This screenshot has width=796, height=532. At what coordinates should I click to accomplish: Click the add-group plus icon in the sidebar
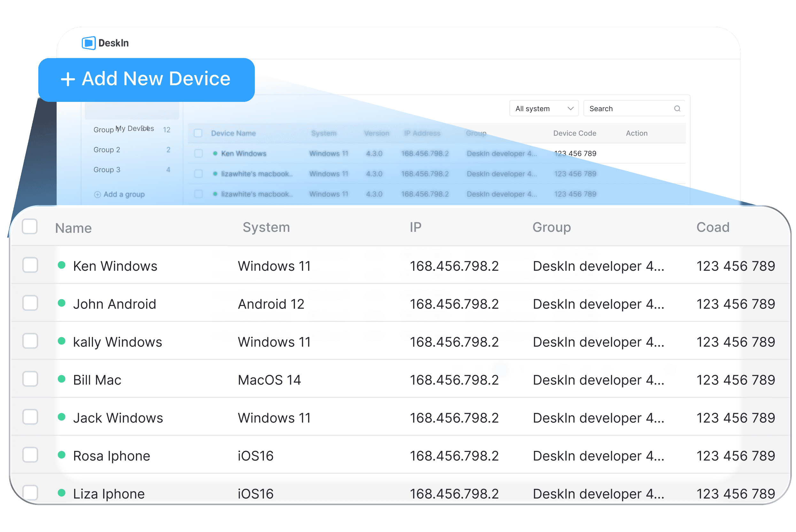97,194
